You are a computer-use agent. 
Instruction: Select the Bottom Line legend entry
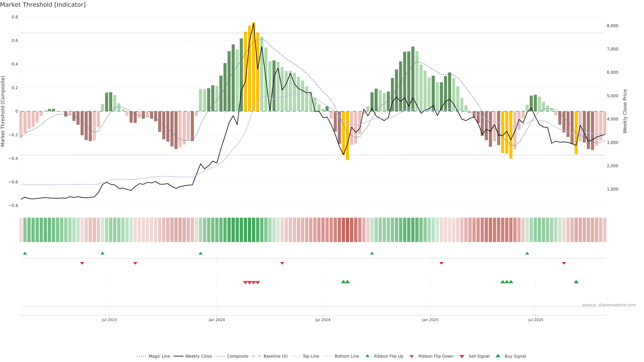point(346,356)
